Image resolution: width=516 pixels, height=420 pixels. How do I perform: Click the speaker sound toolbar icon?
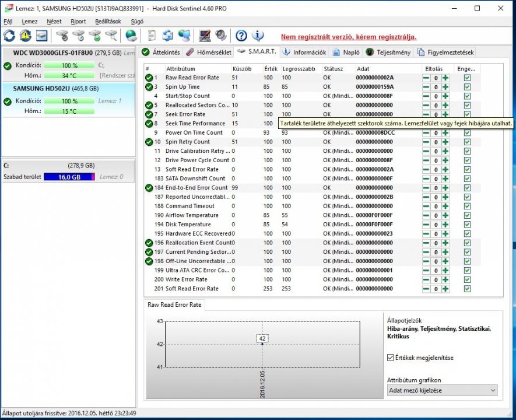point(221,36)
